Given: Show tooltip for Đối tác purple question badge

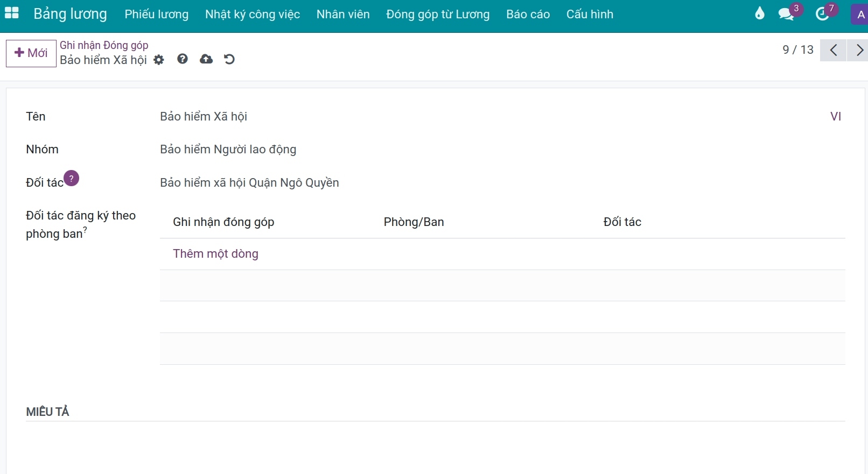Looking at the screenshot, I should (72, 178).
